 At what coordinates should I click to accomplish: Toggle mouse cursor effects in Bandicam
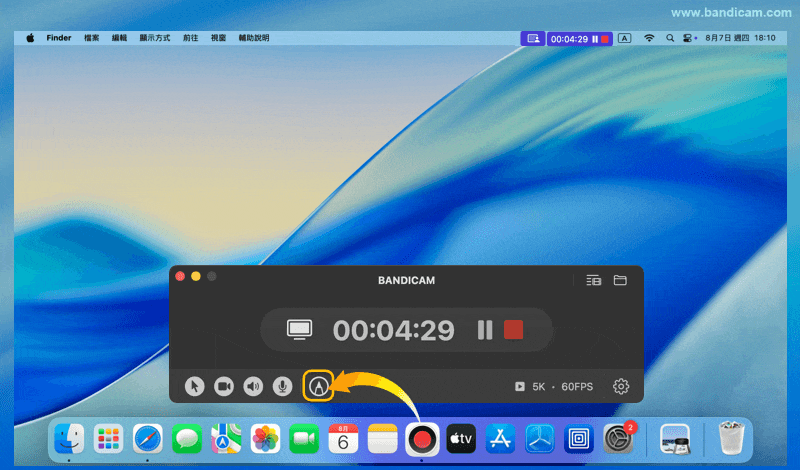pos(196,386)
